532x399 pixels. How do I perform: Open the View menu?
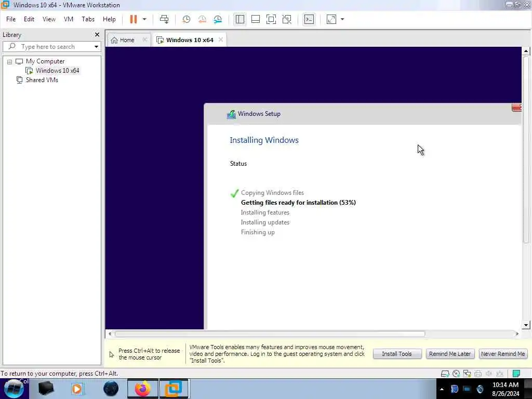click(49, 19)
